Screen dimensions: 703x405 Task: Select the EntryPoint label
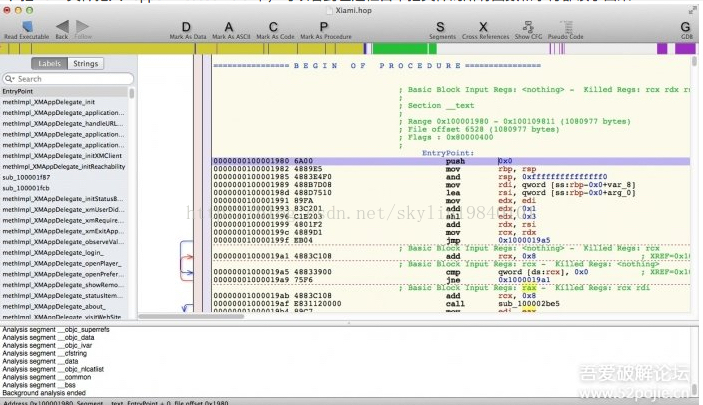[x=64, y=91]
